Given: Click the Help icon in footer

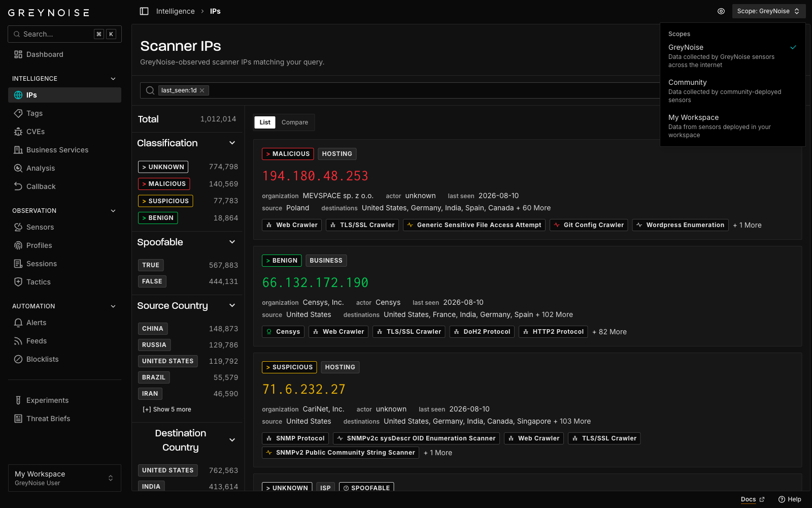Looking at the screenshot, I should tap(782, 499).
